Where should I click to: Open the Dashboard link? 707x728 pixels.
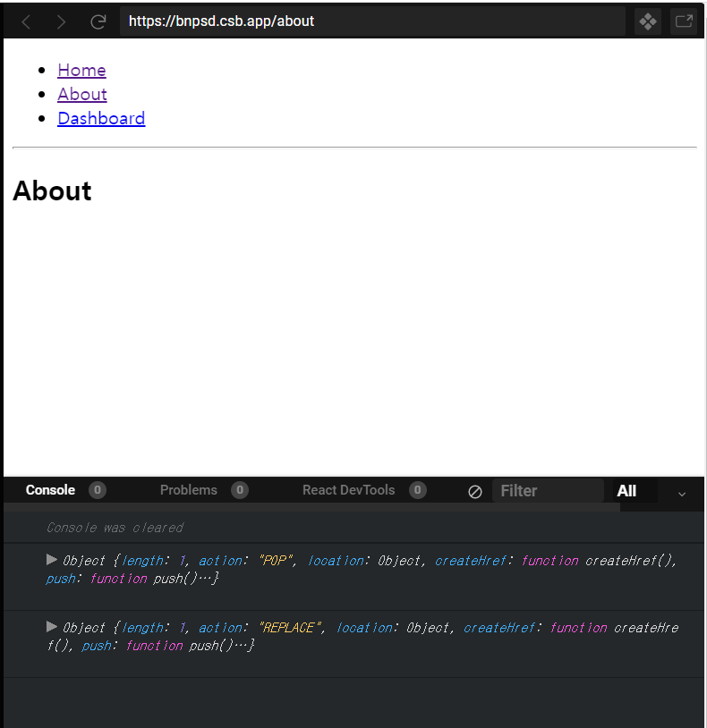(x=101, y=118)
